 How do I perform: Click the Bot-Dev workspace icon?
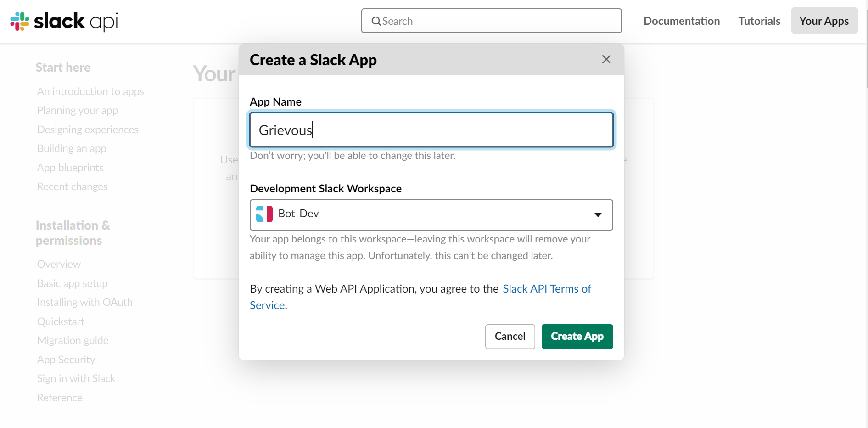tap(264, 214)
